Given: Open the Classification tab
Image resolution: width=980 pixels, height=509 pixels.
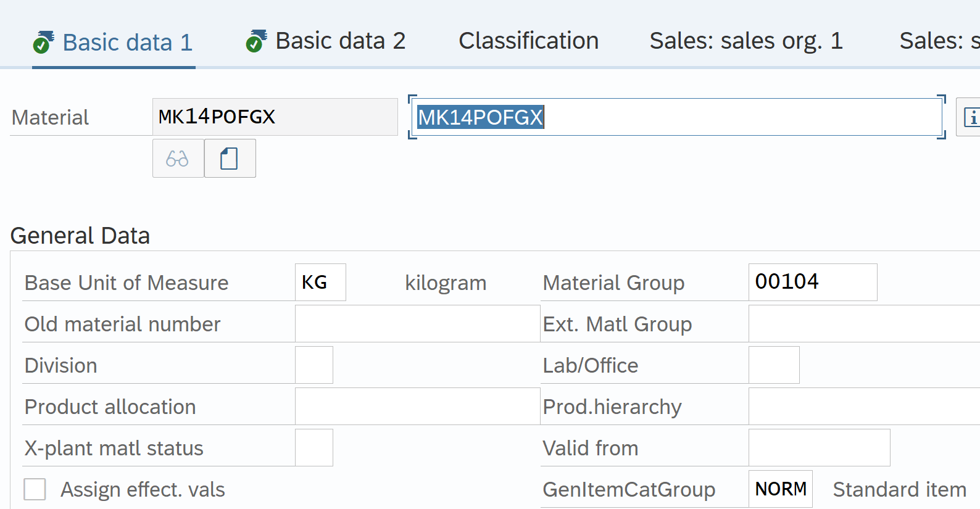Looking at the screenshot, I should (x=528, y=41).
